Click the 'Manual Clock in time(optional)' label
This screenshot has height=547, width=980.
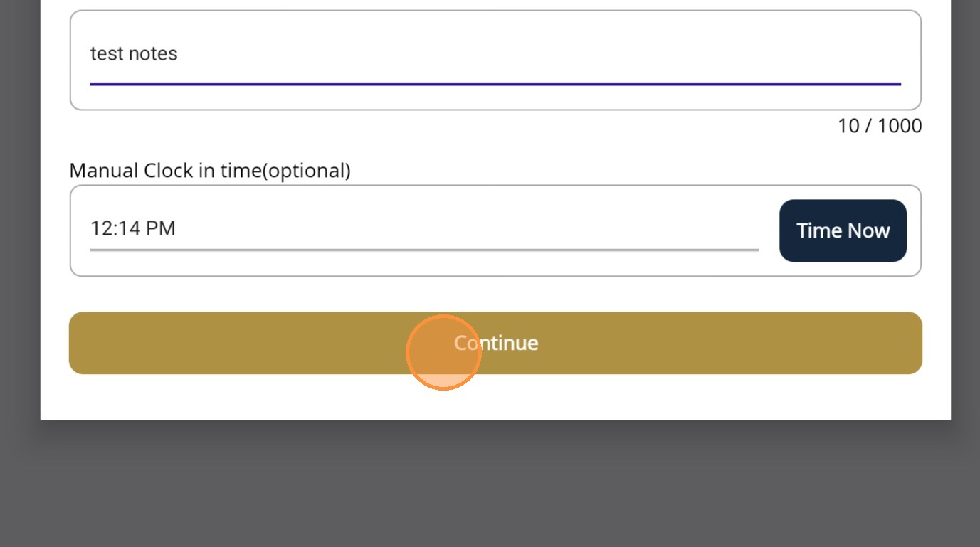pyautogui.click(x=210, y=171)
